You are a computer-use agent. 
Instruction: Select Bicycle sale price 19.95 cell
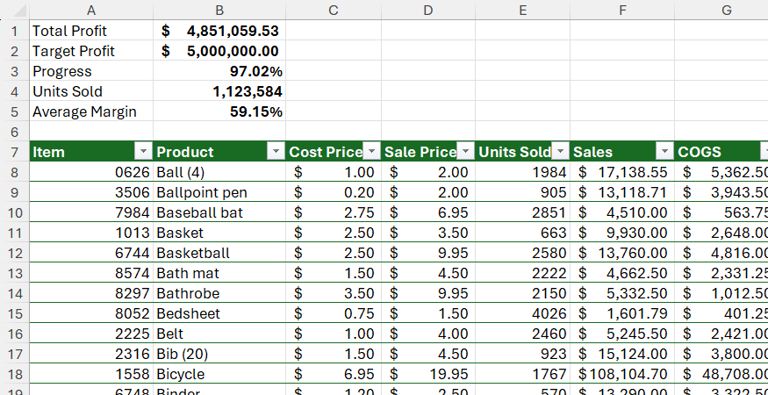click(428, 374)
